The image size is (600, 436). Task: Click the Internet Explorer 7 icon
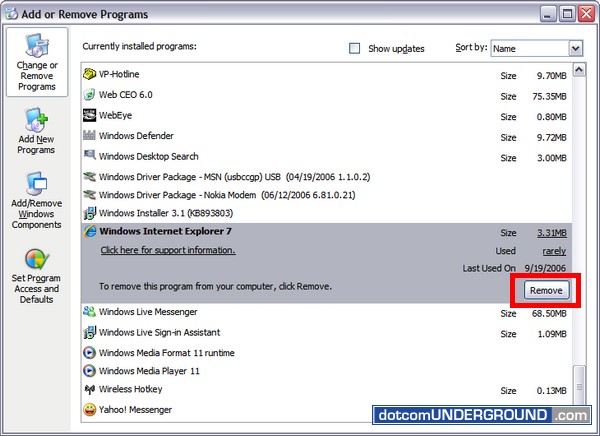click(90, 231)
